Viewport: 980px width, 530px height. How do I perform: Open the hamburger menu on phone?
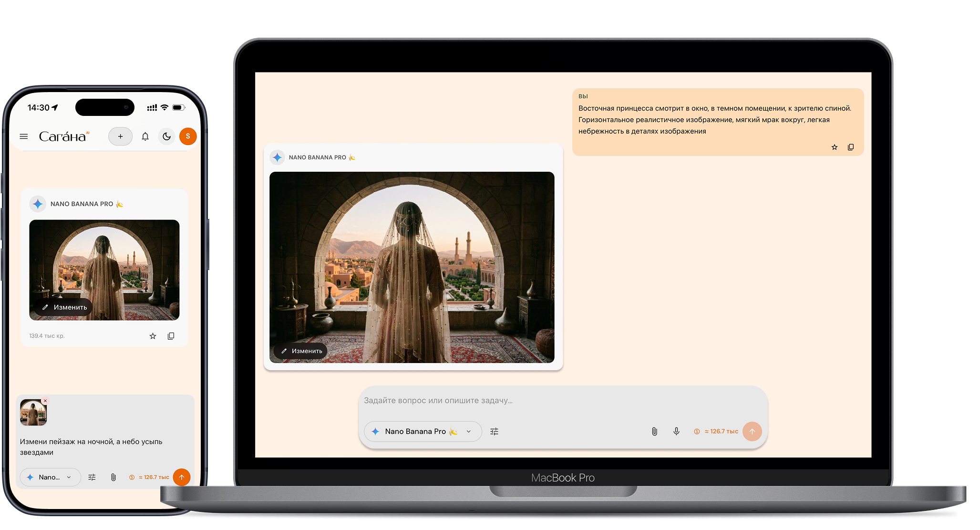pos(23,136)
